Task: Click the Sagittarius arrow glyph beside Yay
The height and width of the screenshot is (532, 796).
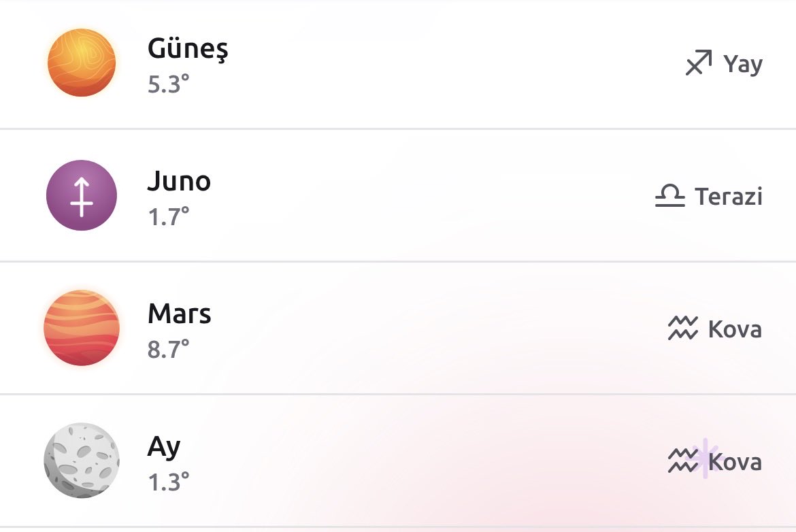Action: point(699,63)
